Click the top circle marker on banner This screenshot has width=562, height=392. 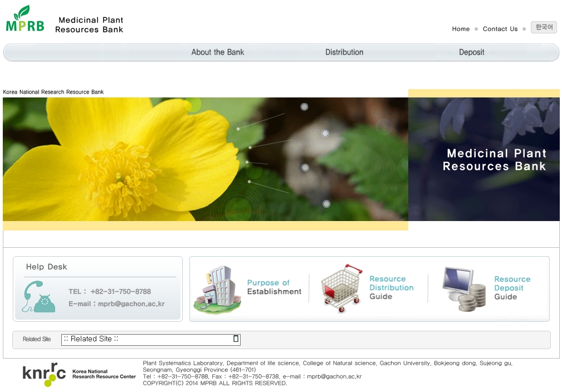(304, 107)
